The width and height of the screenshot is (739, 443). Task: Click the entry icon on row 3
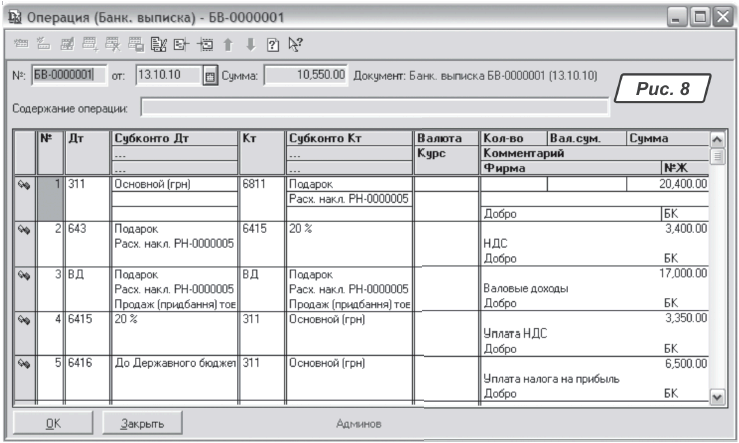click(x=24, y=274)
